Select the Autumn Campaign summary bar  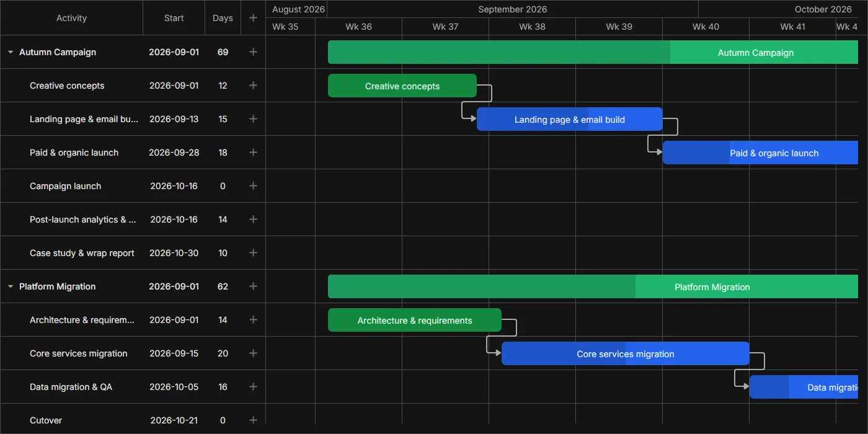(593, 52)
